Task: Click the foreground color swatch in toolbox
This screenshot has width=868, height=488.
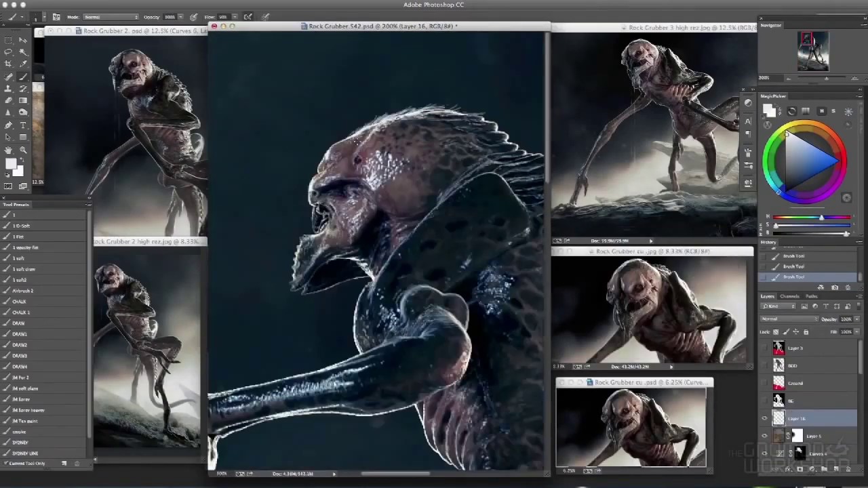Action: (11, 163)
